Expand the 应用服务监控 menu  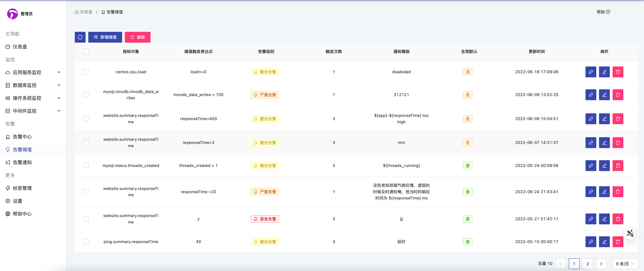click(33, 72)
